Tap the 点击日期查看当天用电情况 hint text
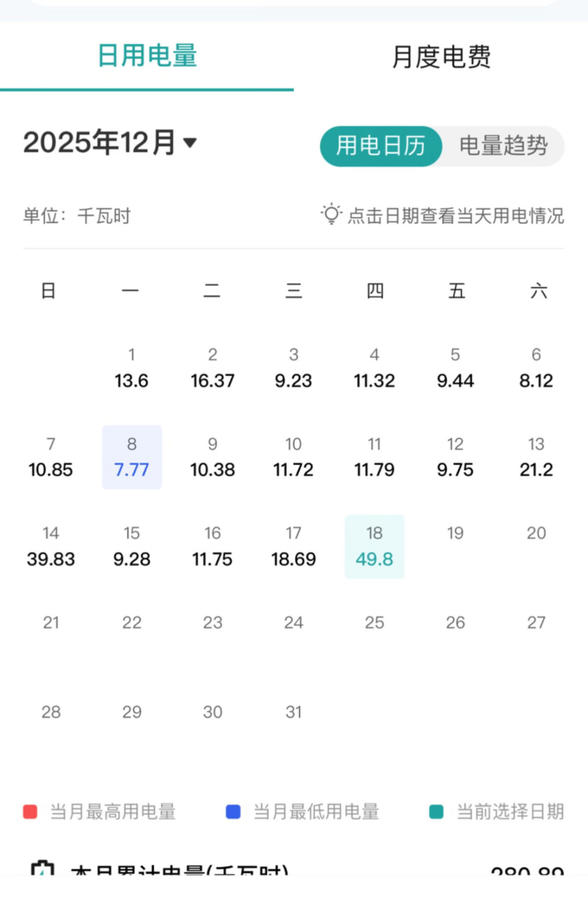This screenshot has height=905, width=588. 456,216
